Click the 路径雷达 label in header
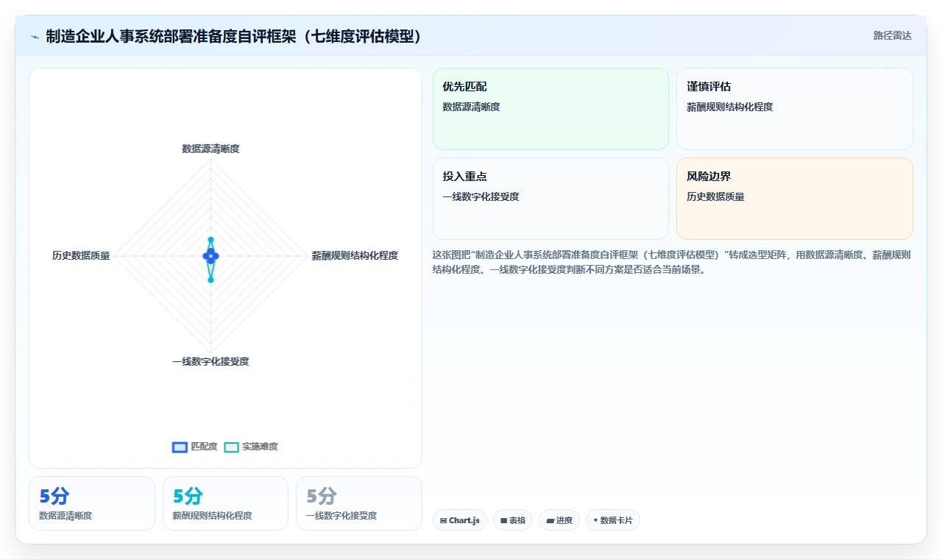The height and width of the screenshot is (560, 942). (892, 35)
